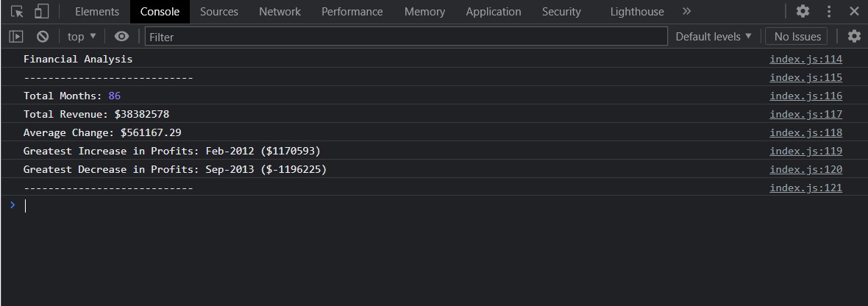Switch to the Elements tab
The image size is (868, 306).
click(97, 12)
